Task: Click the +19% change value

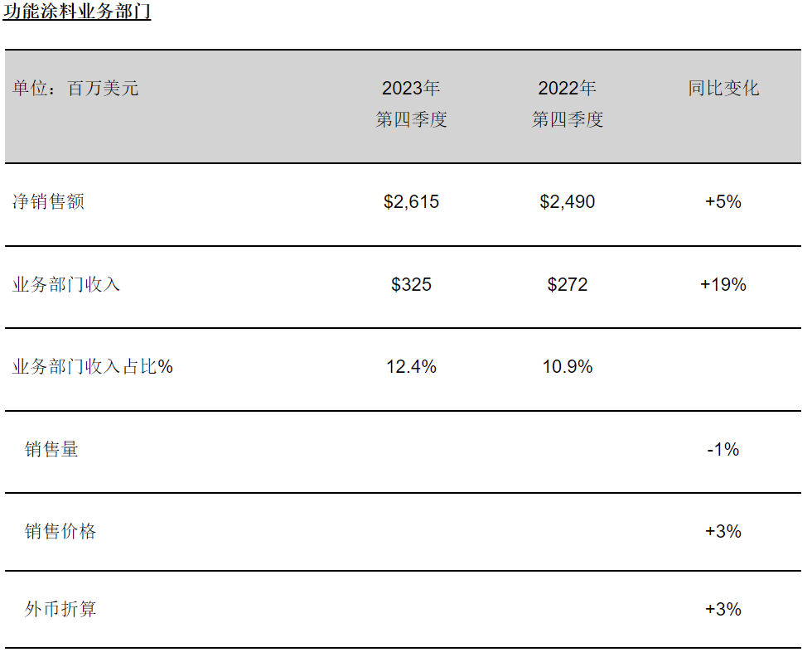Action: 723,284
